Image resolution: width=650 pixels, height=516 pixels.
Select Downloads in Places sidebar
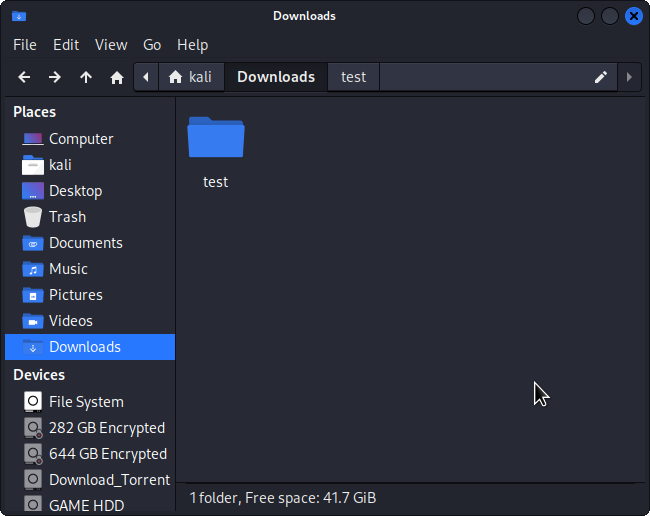(x=90, y=347)
